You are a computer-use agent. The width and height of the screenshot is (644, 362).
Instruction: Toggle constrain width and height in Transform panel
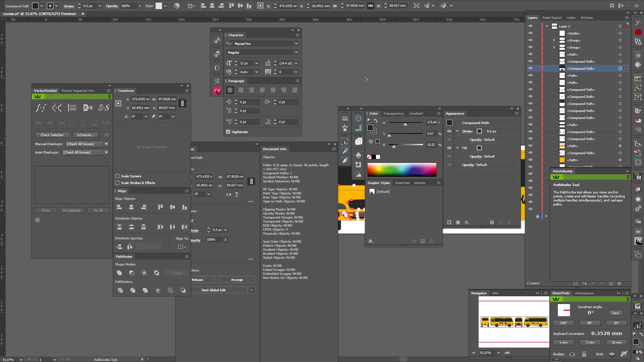click(x=182, y=103)
